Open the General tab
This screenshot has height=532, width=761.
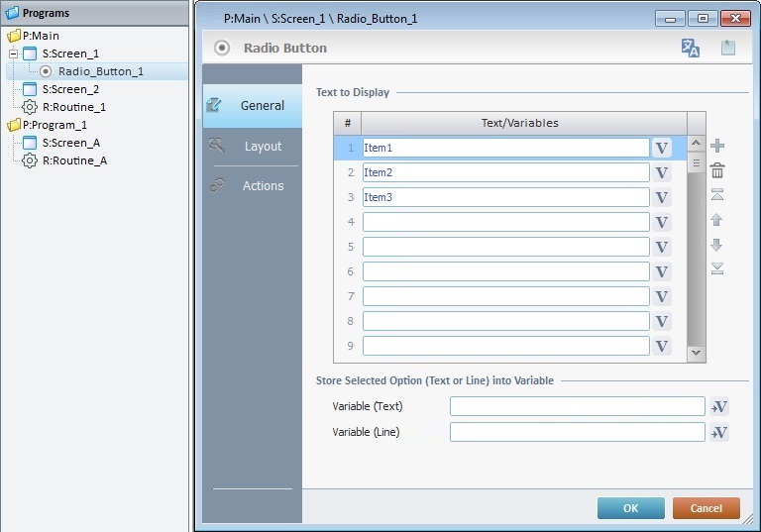253,106
